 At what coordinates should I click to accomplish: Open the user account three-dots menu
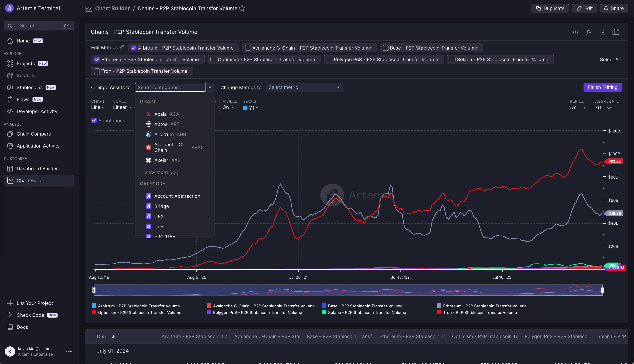pos(69,351)
